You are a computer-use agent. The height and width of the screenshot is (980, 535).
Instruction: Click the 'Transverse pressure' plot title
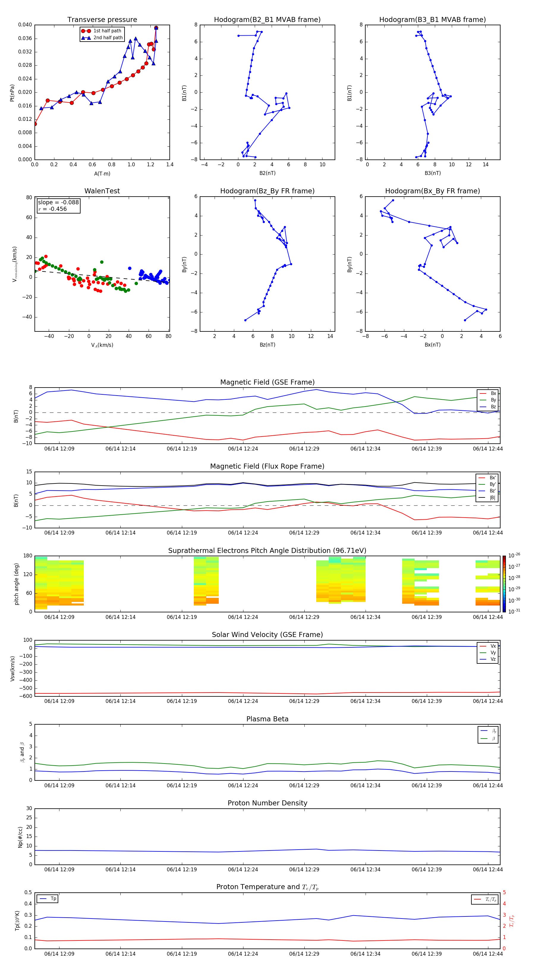[102, 20]
